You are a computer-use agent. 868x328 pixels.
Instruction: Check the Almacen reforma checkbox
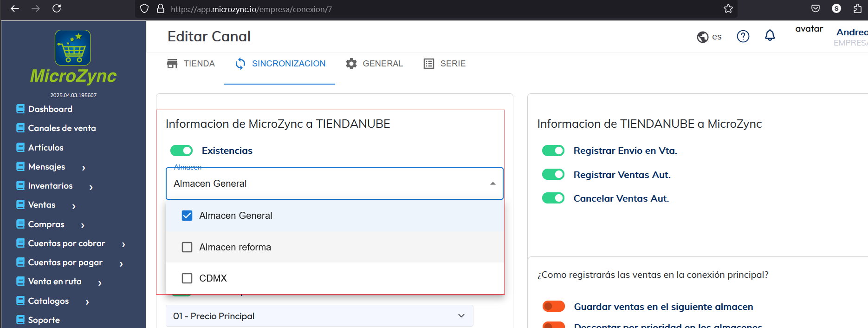point(187,247)
